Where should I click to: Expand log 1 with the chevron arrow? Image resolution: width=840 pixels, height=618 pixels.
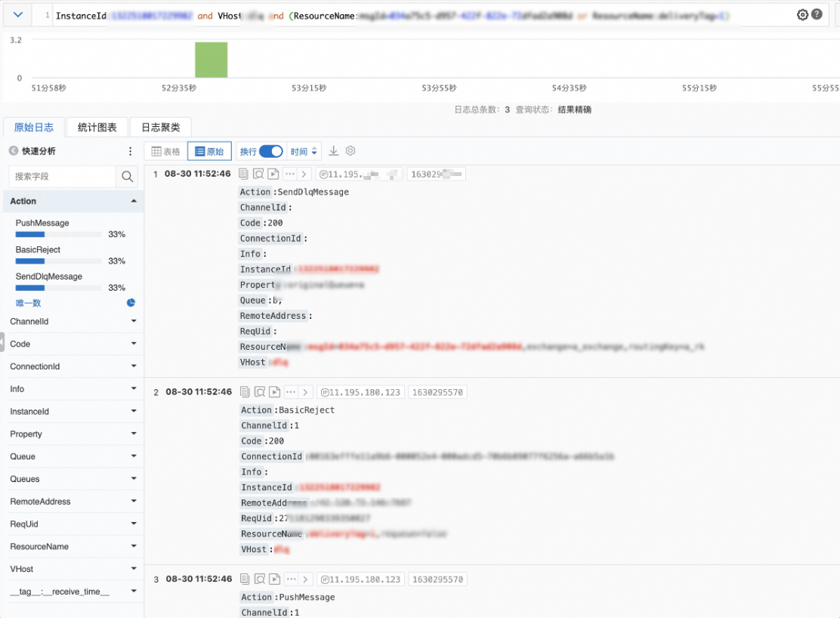(x=304, y=174)
